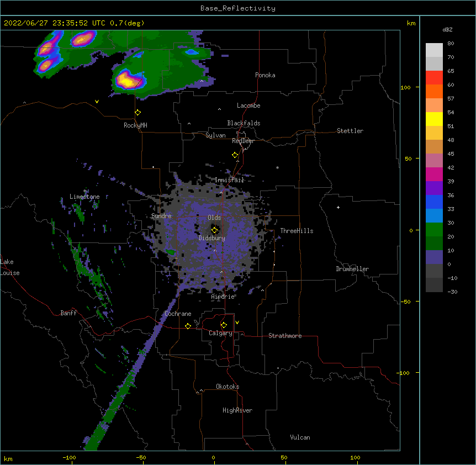Click the ThreeHills town label
476x465 pixels.
point(297,231)
